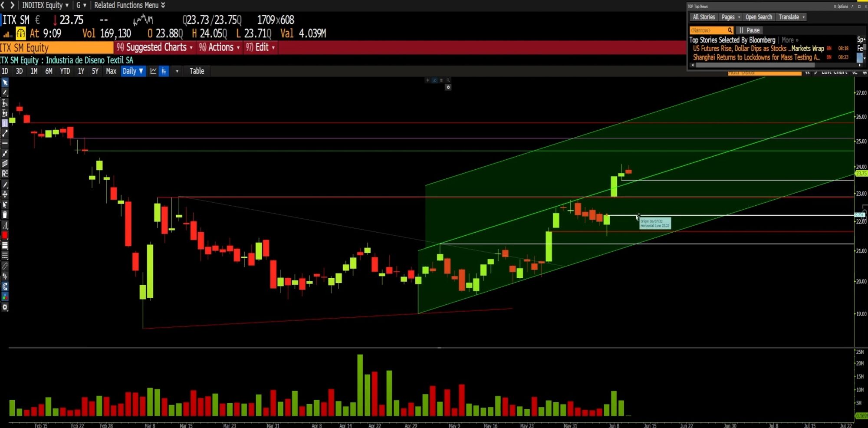The width and height of the screenshot is (868, 428).
Task: Click the bar-signal icon beside At 9:09
Action: click(x=7, y=34)
